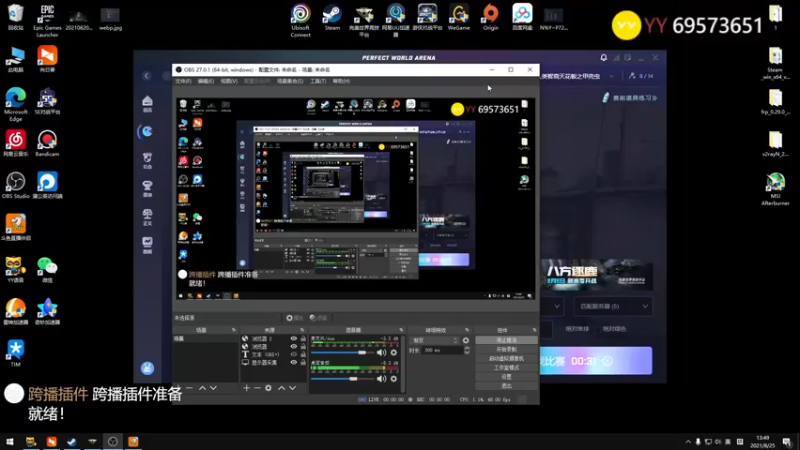Open the Origin desktop shortcut
This screenshot has height=450, width=800.
click(491, 18)
